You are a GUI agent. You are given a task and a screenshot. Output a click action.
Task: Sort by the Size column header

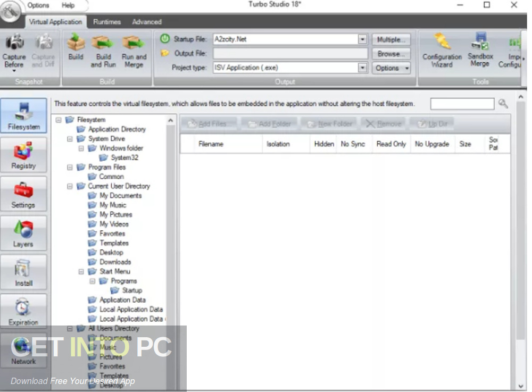pyautogui.click(x=470, y=144)
